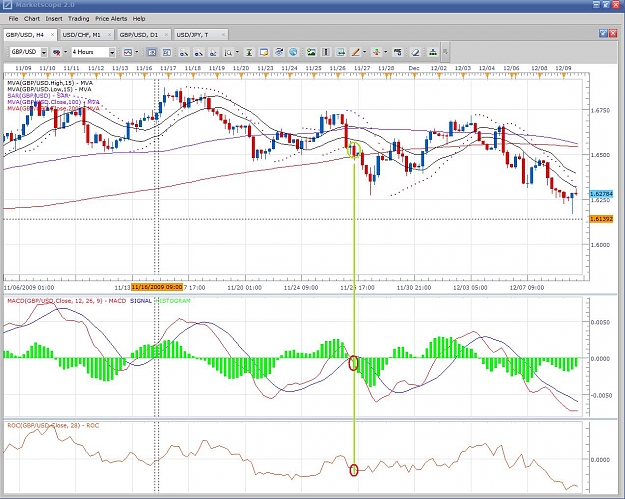Open the GBP/USD symbol dropdown
625x499 pixels.
pos(44,52)
